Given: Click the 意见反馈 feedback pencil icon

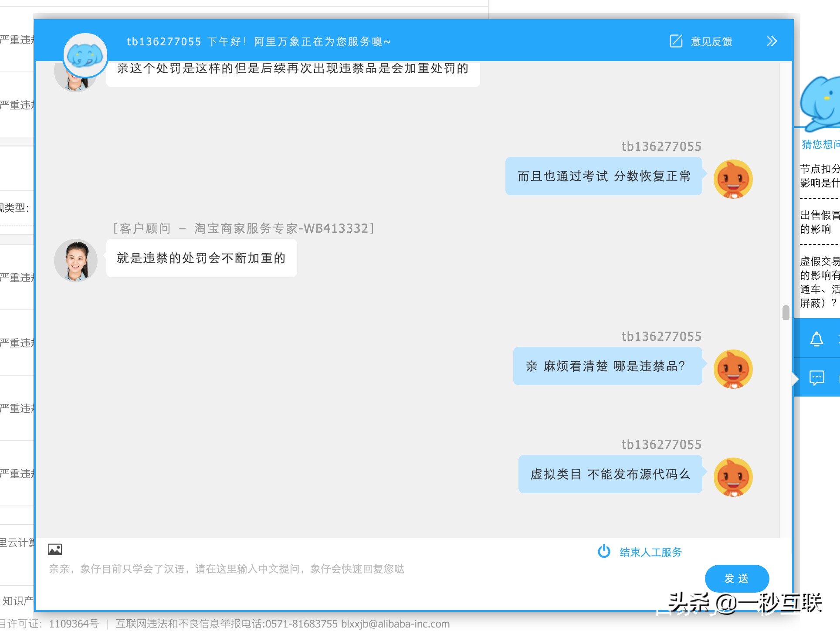Looking at the screenshot, I should [x=675, y=41].
